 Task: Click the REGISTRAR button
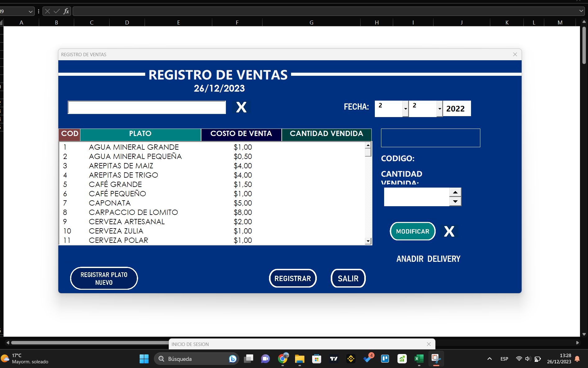pyautogui.click(x=292, y=278)
